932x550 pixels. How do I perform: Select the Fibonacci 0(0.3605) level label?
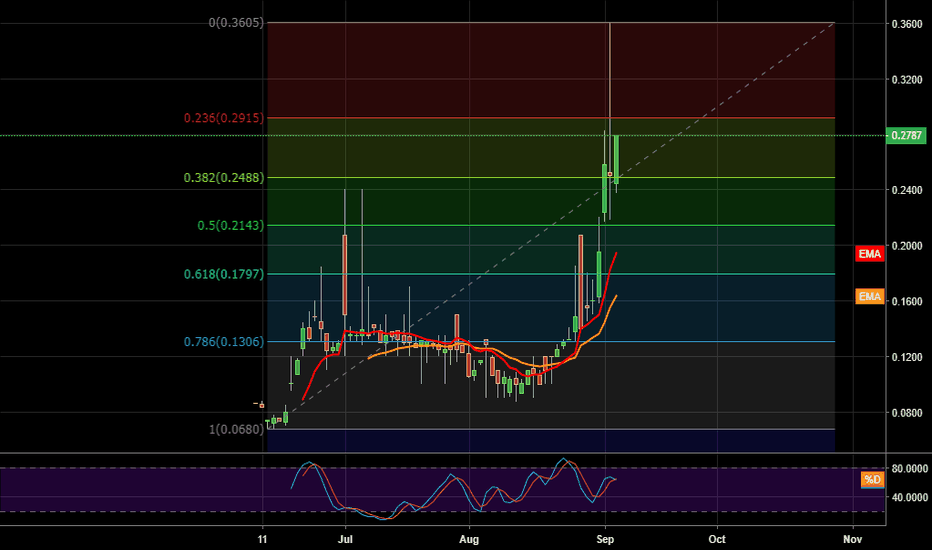[235, 23]
